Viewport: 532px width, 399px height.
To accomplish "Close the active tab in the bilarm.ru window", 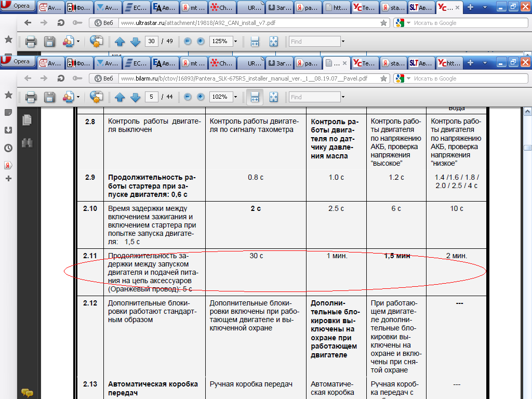I will coord(345,63).
